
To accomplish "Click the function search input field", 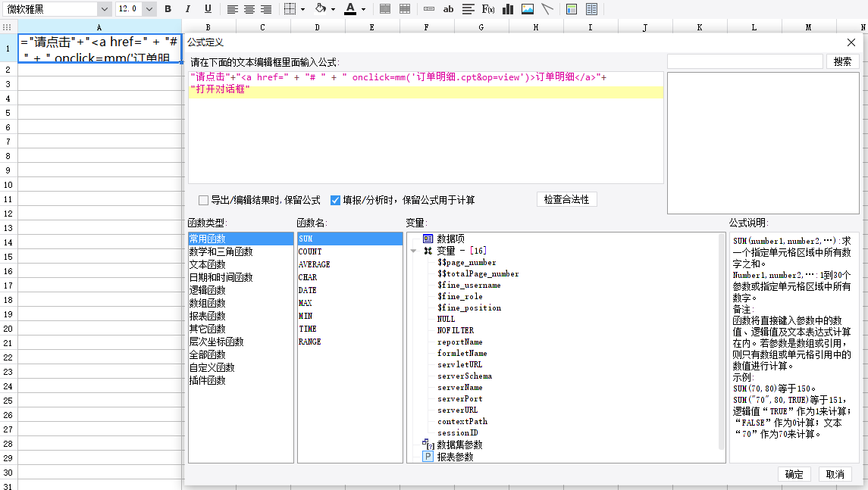I will click(x=745, y=61).
